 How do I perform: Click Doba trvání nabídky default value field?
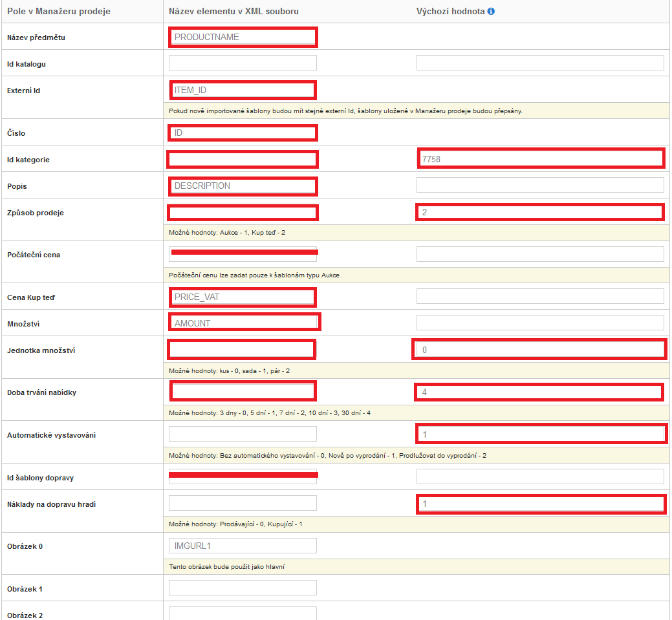tap(539, 392)
